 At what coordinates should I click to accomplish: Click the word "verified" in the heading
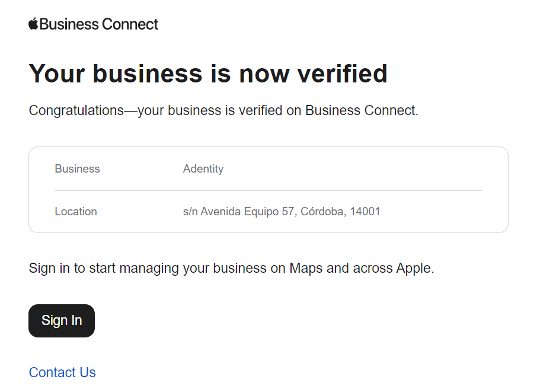[342, 74]
